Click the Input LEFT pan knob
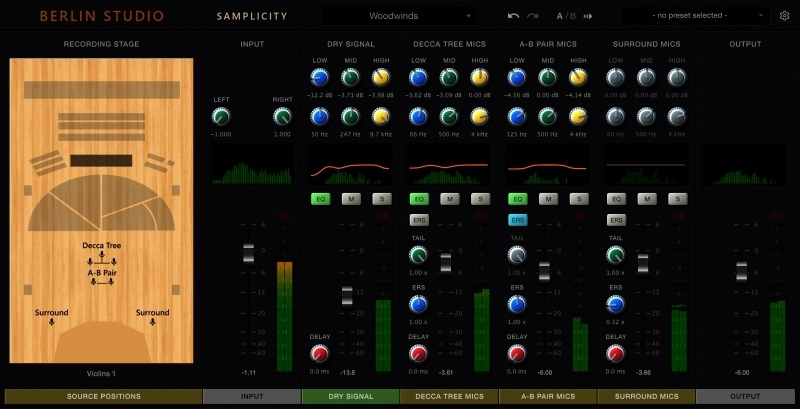This screenshot has width=800, height=409. 221,117
